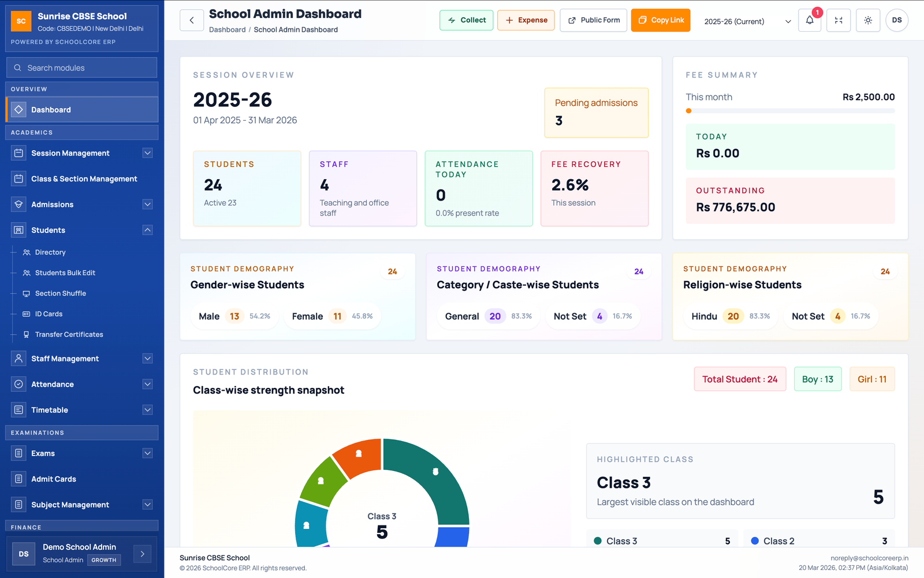Screen dimensions: 924x578
Task: Open the 2025-26 (Current) session dropdown
Action: pyautogui.click(x=745, y=21)
